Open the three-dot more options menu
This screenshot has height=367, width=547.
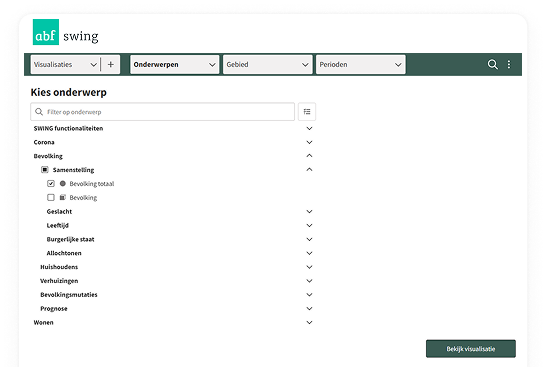[509, 64]
